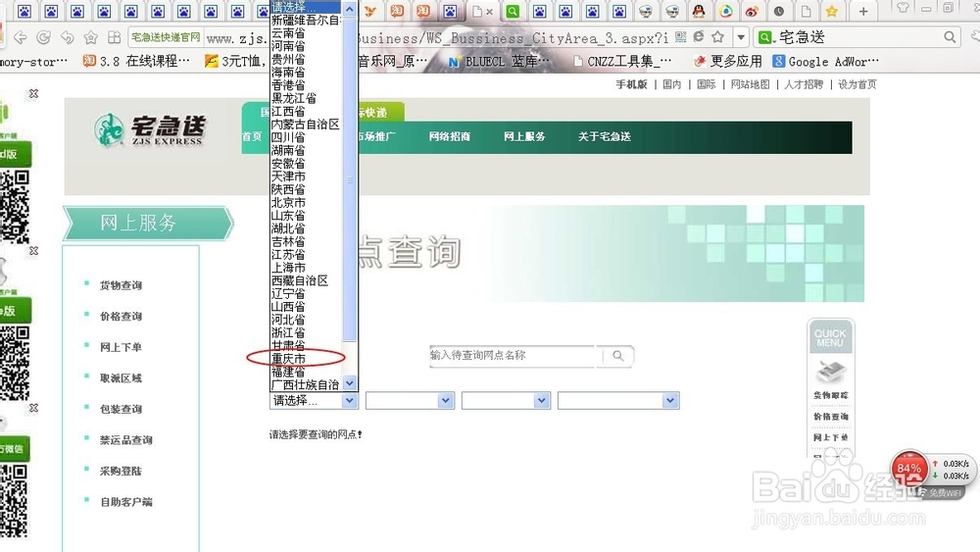This screenshot has height=552, width=980.
Task: Switch to the yellow star tab
Action: 831,11
